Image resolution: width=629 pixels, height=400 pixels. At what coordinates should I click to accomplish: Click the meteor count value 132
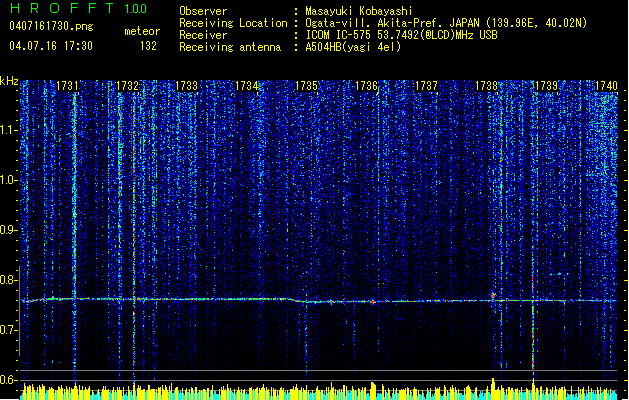point(148,46)
